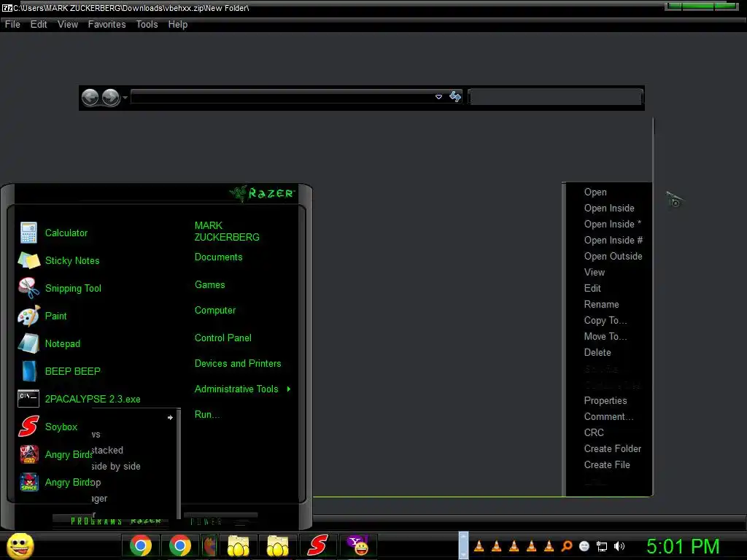Viewport: 747px width, 560px height.
Task: Open Devices and Printers
Action: 238,363
